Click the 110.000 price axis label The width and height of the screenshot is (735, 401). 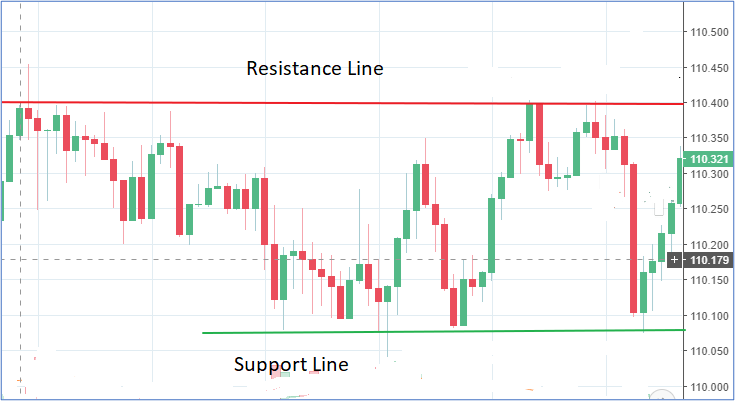709,387
